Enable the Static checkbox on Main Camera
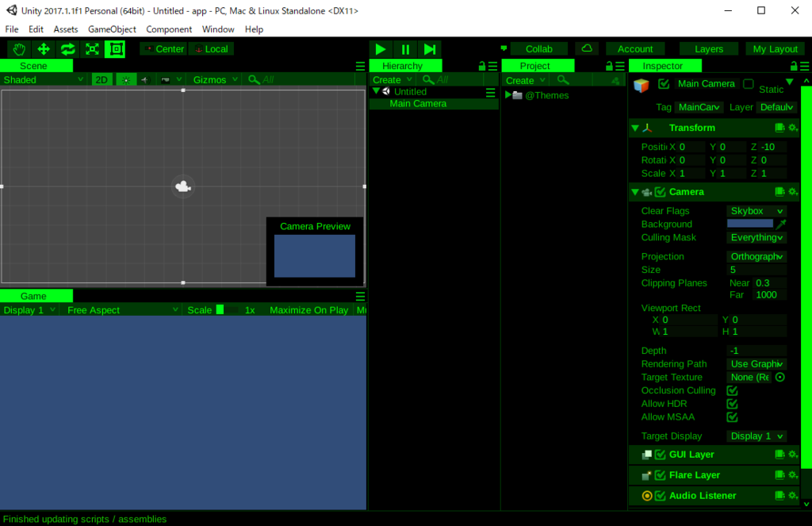The width and height of the screenshot is (812, 526). click(x=746, y=83)
